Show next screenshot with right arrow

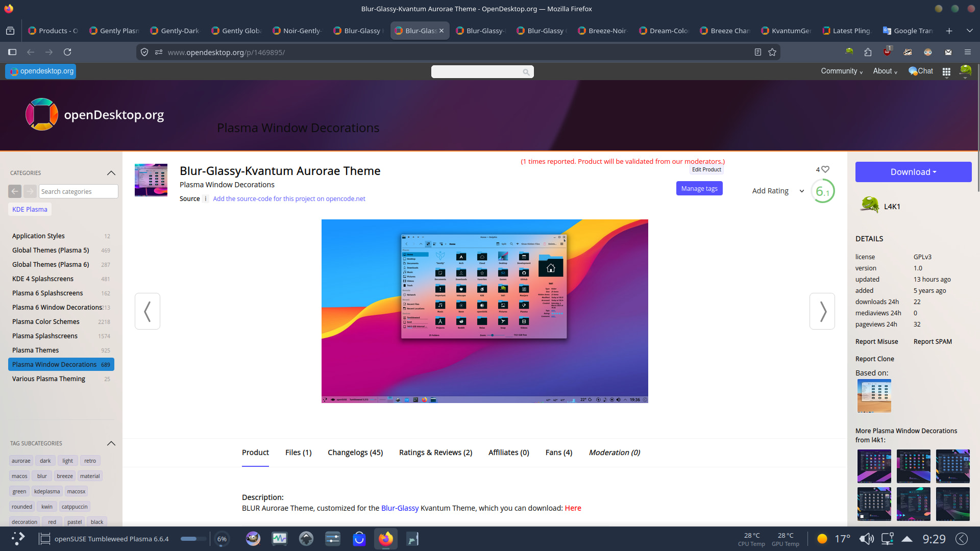(x=822, y=311)
